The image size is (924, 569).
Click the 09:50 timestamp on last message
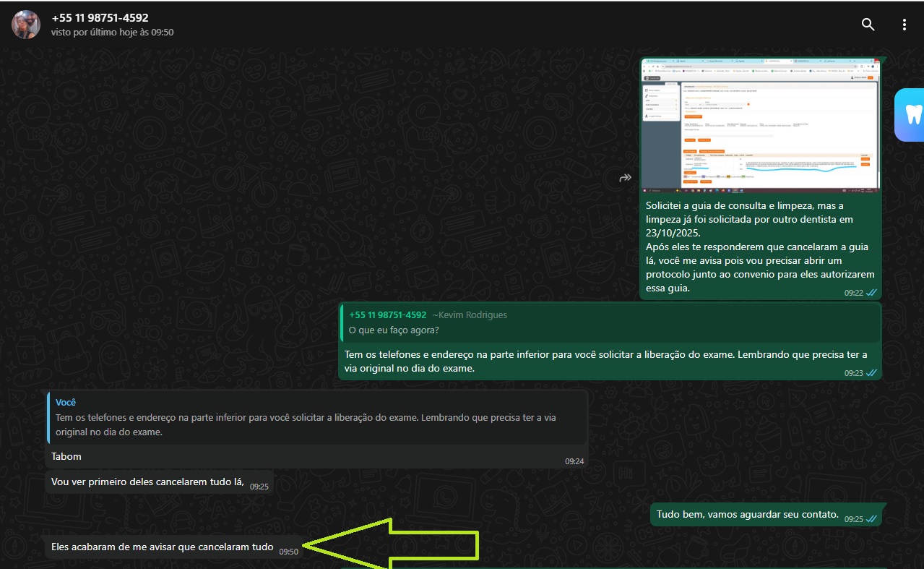point(289,552)
